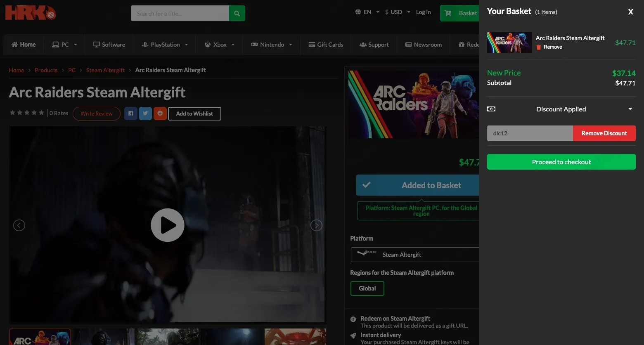Click the dlc12 discount code field
The height and width of the screenshot is (345, 644).
tap(530, 133)
